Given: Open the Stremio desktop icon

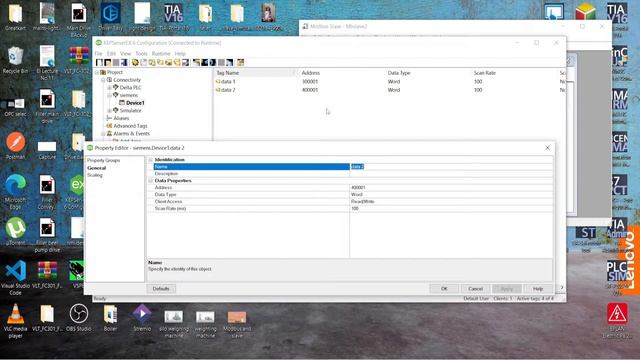Looking at the screenshot, I should pyautogui.click(x=142, y=318).
